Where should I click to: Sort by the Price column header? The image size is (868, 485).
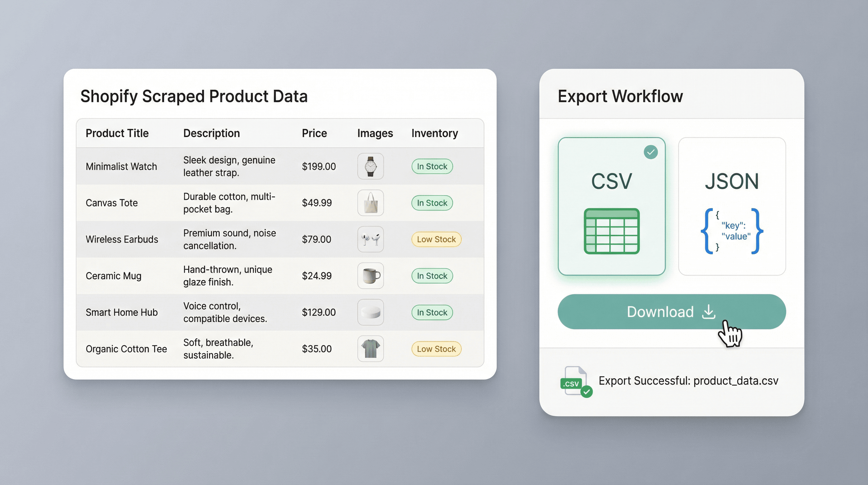(314, 133)
